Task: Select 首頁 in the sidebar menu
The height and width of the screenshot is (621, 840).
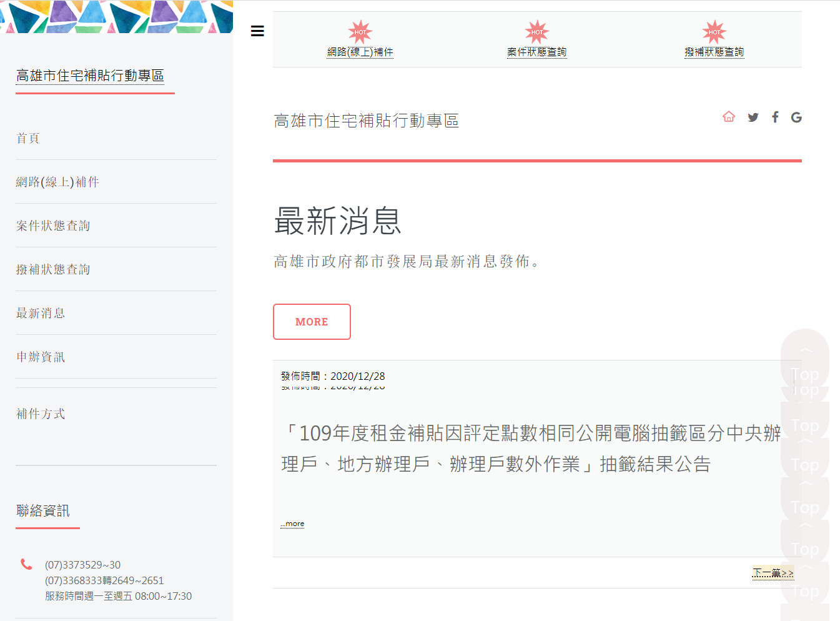Action: click(28, 138)
